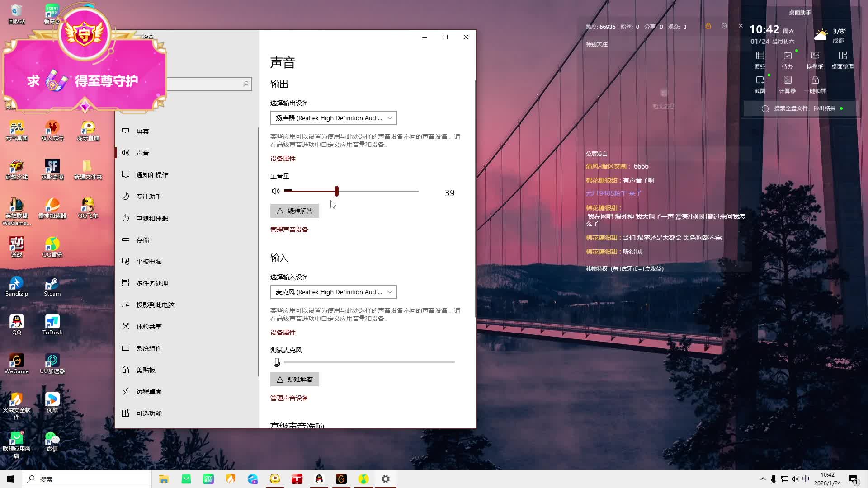The width and height of the screenshot is (868, 488).
Task: Select 屏幕 in the Settings sidebar
Action: click(143, 131)
